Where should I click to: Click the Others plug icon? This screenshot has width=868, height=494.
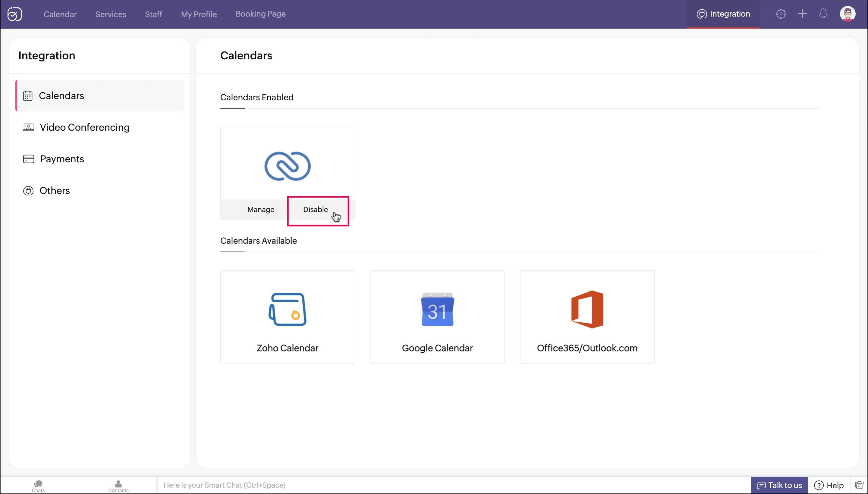(28, 191)
